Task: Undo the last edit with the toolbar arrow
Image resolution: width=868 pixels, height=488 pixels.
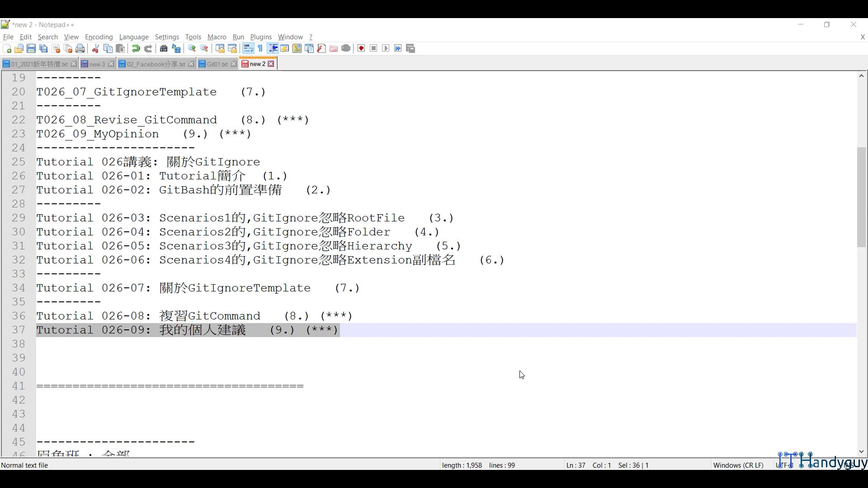Action: click(136, 48)
